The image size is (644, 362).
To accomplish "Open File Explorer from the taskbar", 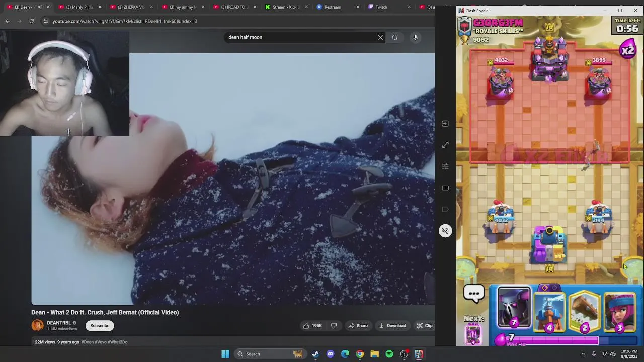I will pyautogui.click(x=374, y=354).
